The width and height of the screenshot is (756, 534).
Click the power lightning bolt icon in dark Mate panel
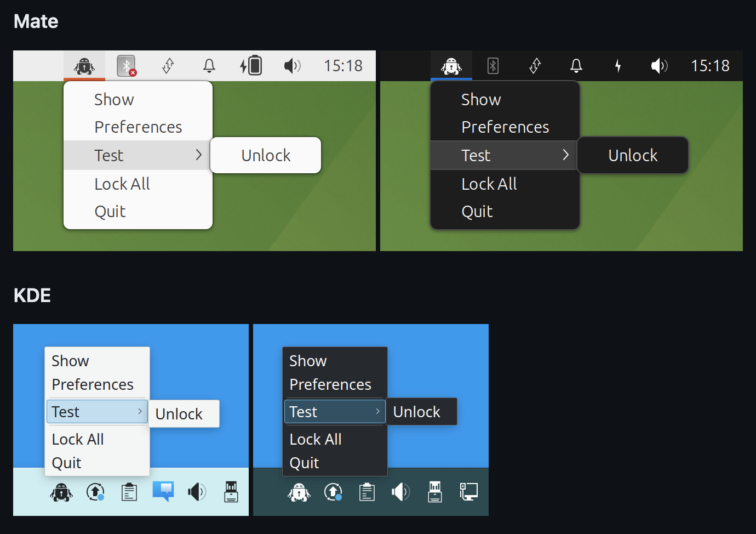[618, 66]
